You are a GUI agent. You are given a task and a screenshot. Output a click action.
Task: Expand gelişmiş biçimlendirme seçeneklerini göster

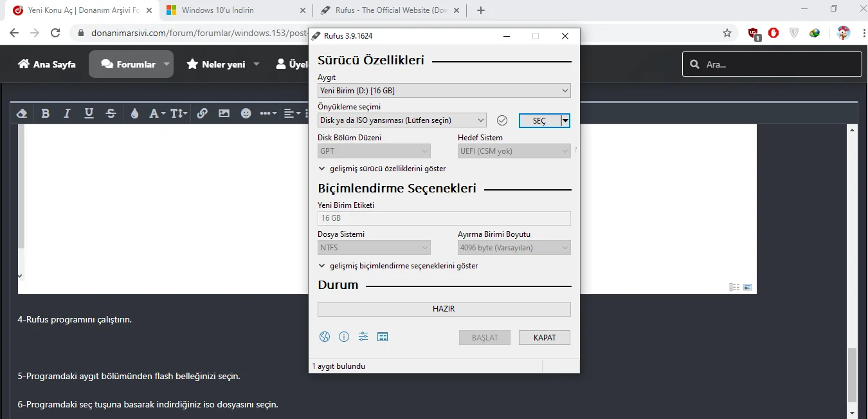(x=398, y=266)
